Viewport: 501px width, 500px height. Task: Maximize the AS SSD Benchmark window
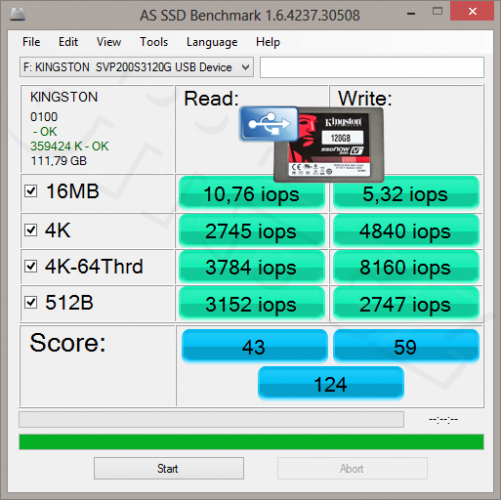click(x=437, y=12)
